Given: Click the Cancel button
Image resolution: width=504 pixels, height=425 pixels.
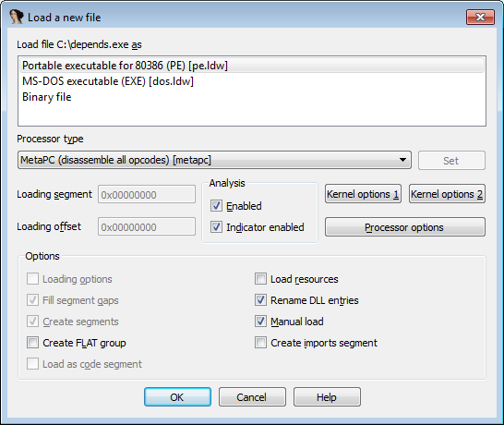Looking at the screenshot, I should (252, 397).
